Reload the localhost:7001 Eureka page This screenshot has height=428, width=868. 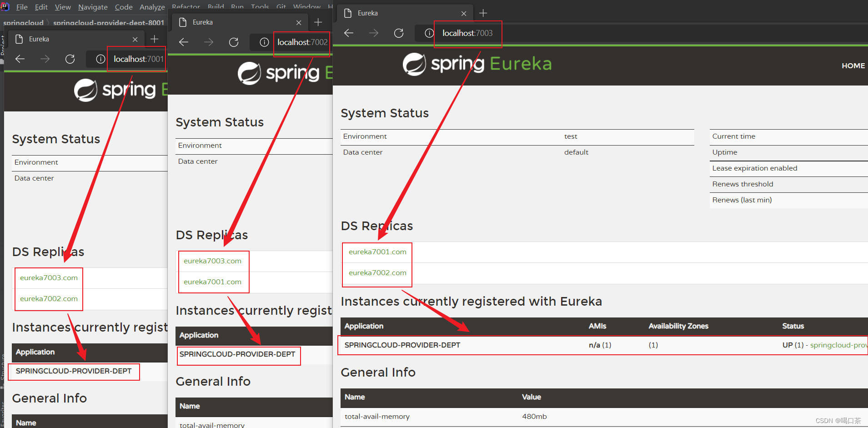click(x=70, y=59)
